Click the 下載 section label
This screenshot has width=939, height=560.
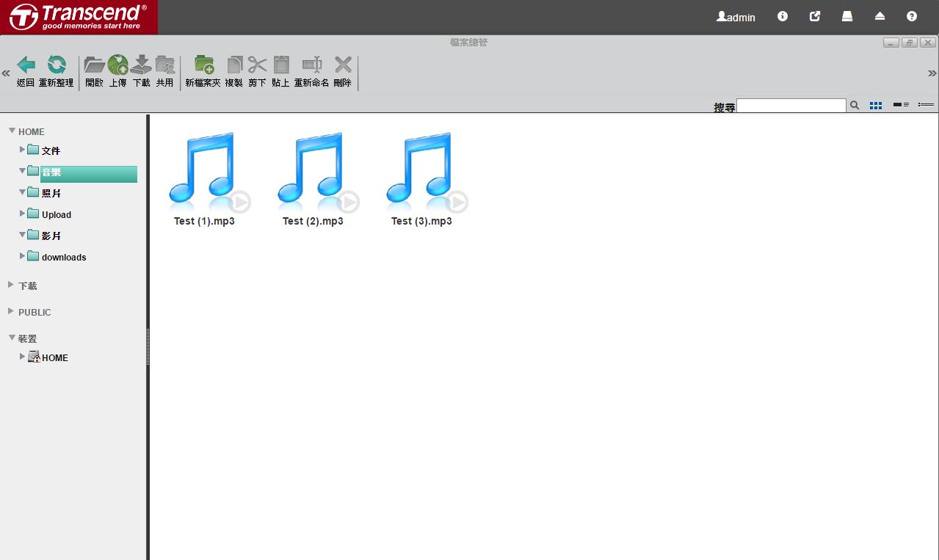pyautogui.click(x=28, y=286)
